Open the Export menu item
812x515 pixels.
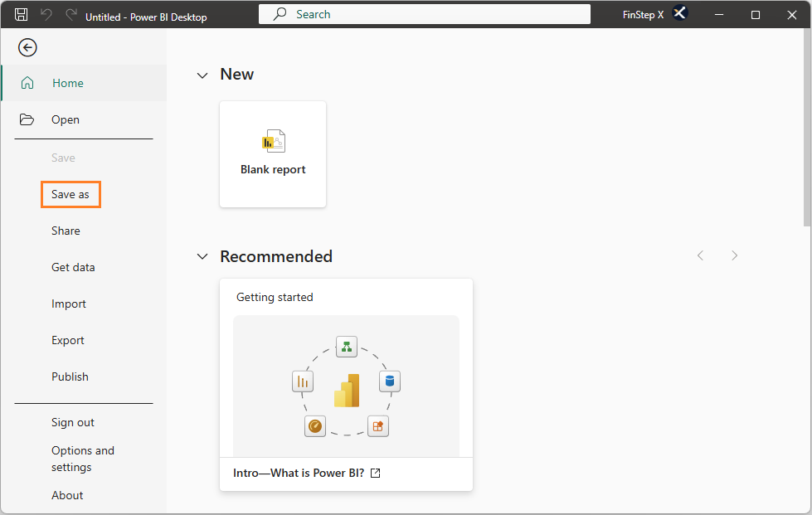pos(68,341)
